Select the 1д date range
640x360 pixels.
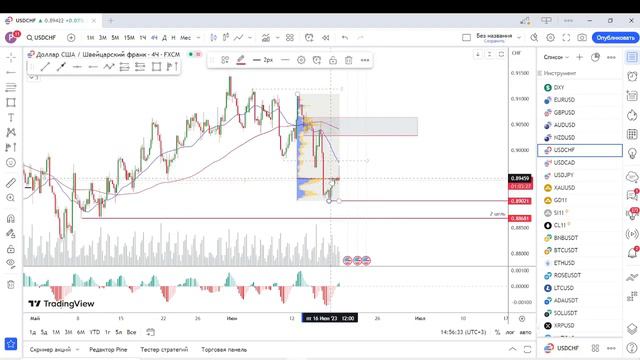33,332
